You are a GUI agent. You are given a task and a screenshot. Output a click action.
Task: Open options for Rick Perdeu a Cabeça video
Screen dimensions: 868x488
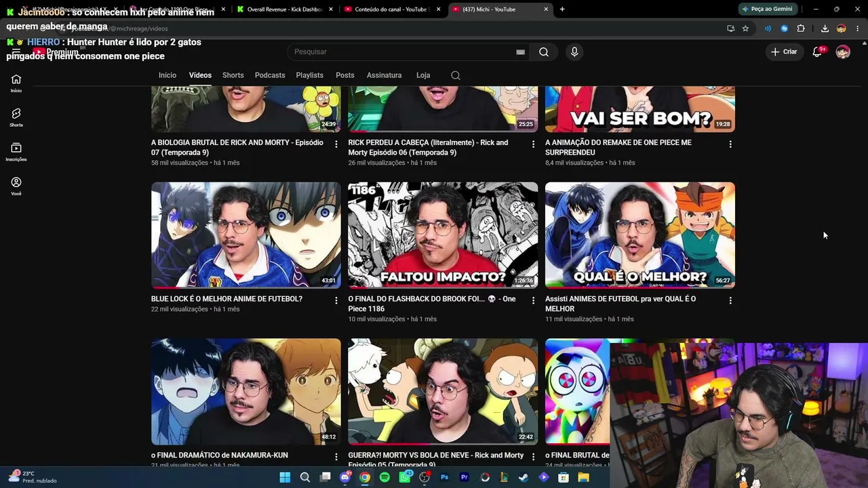point(533,144)
